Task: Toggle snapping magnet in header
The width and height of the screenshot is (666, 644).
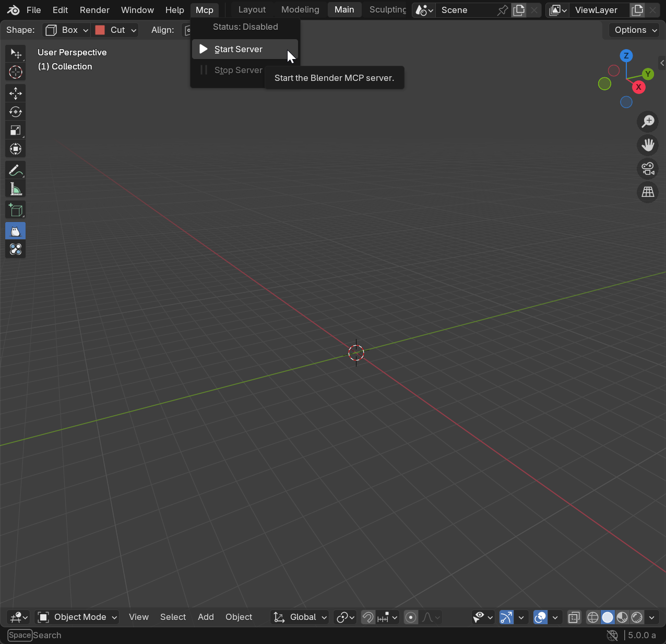Action: pos(368,617)
